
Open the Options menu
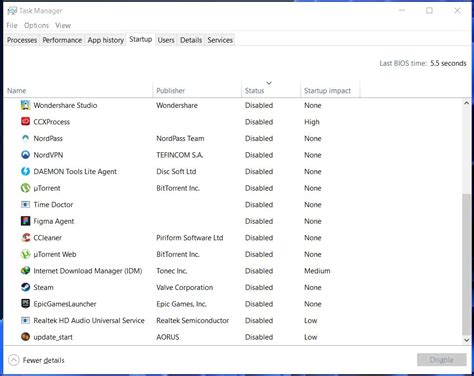point(36,25)
